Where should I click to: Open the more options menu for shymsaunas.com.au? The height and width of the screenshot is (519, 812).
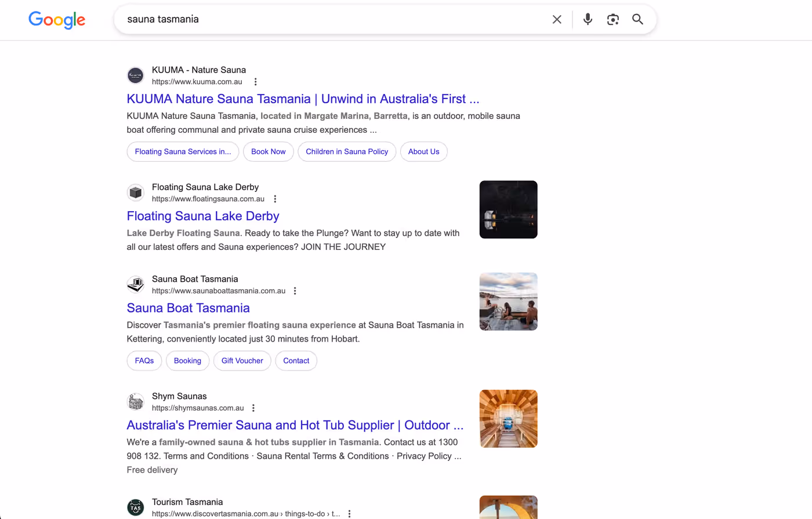253,408
